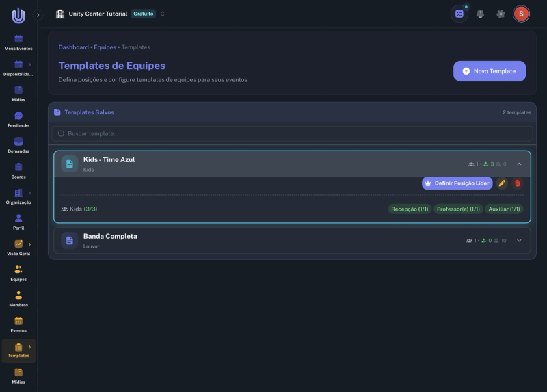Open Boards in the sidebar

(x=18, y=171)
